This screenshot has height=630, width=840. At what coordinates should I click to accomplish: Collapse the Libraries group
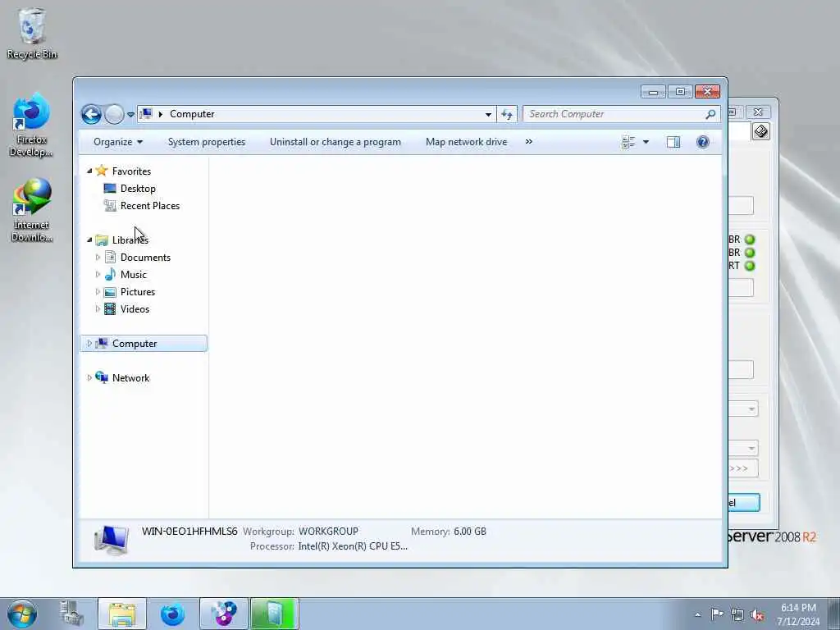tap(89, 240)
